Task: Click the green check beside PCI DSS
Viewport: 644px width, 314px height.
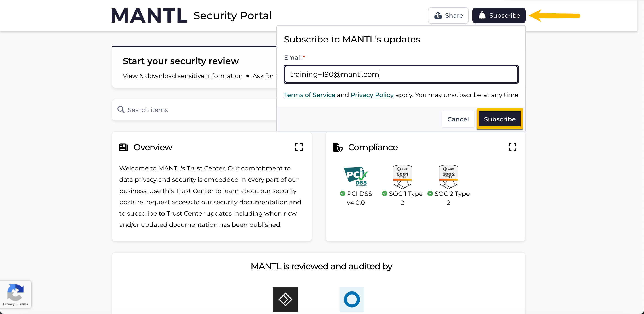Action: click(343, 193)
